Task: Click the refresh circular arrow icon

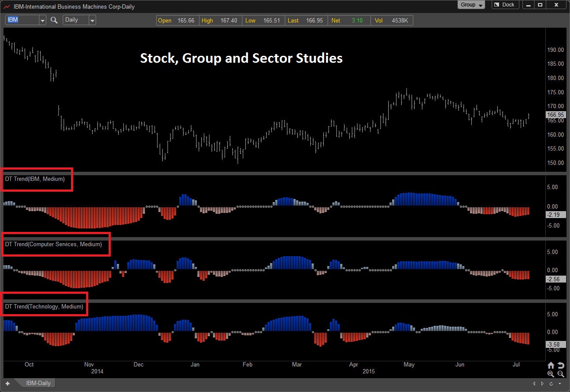Action: 551,383
